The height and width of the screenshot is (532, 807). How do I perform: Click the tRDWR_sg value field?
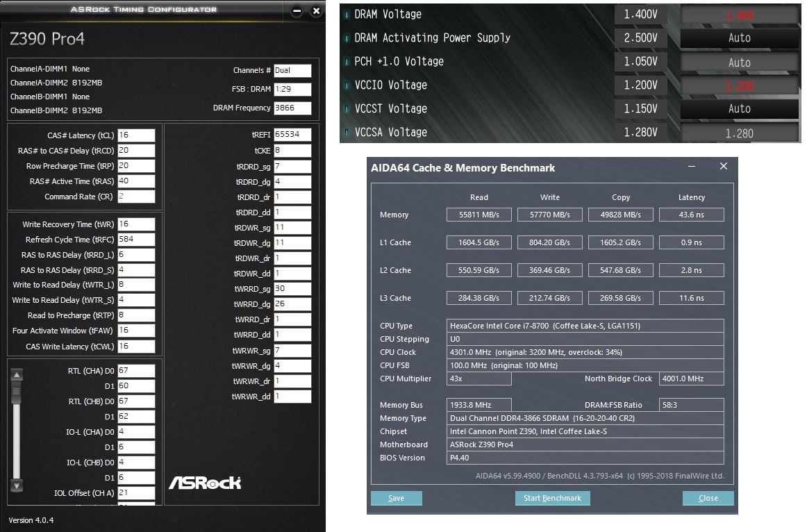point(292,228)
